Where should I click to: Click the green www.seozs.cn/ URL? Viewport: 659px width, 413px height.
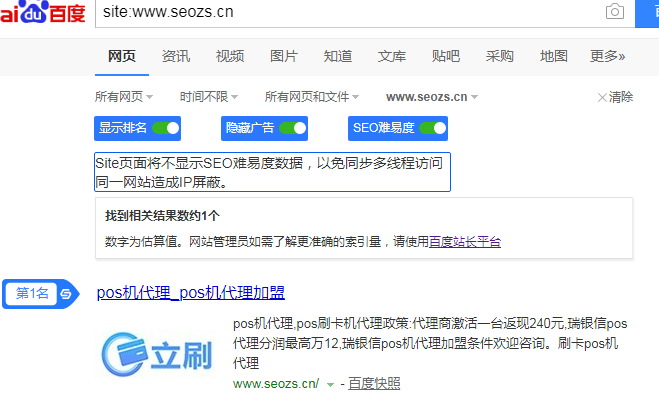(276, 384)
